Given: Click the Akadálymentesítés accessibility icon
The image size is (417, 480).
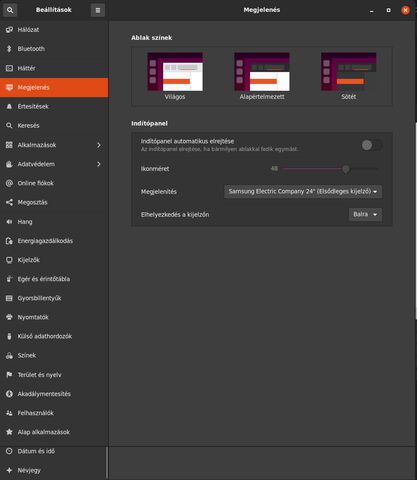Looking at the screenshot, I should pos(9,394).
